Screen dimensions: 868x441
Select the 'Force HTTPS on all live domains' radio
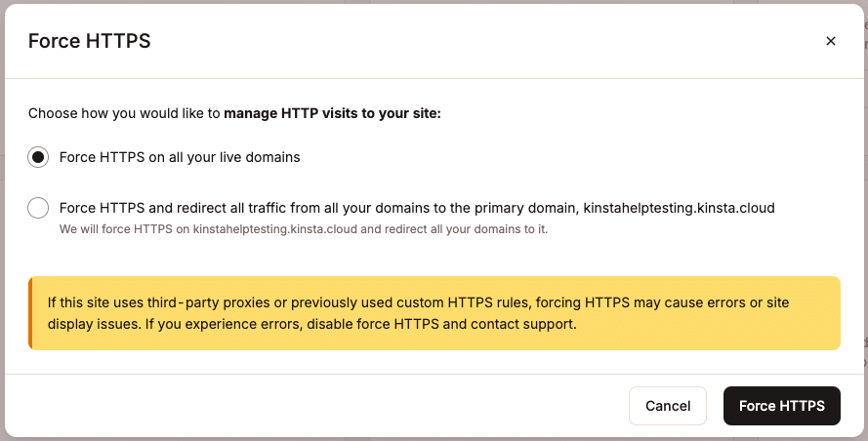tap(38, 157)
